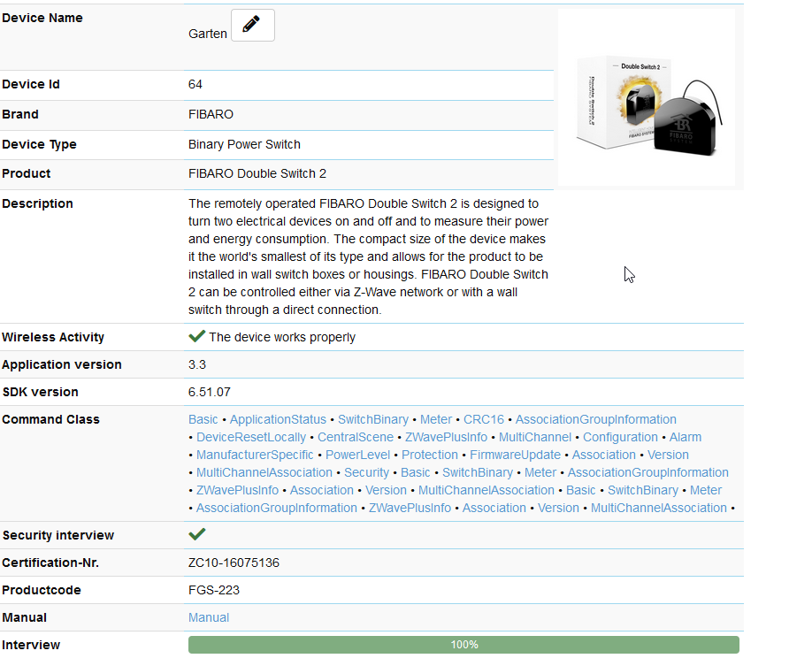Select the Brand value FIBARO
Screen dimensions: 812x666
(x=211, y=114)
